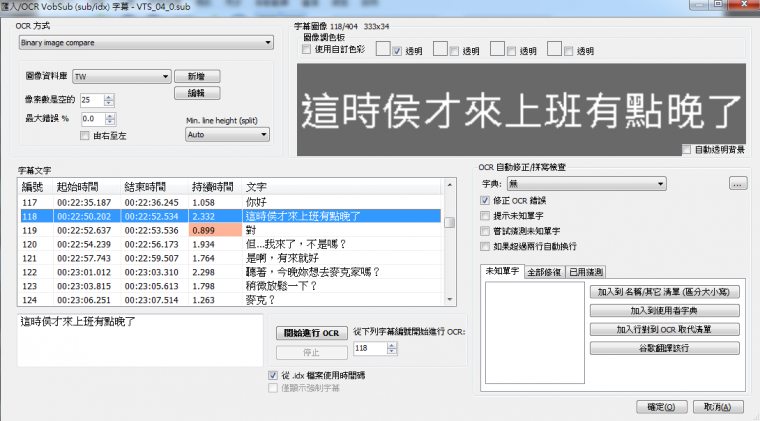Enable the 嘗試猜測未知單字 checkbox
The image size is (760, 421).
click(x=485, y=231)
